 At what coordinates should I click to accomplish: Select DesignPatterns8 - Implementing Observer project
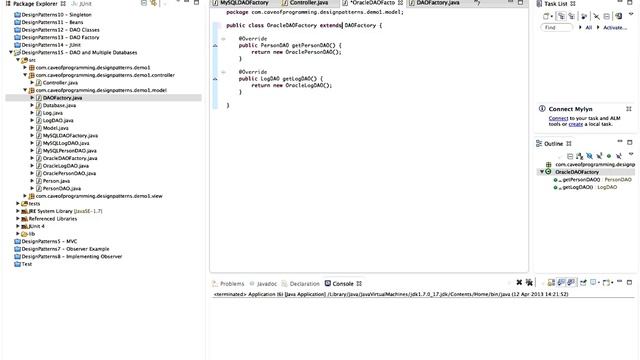point(71,257)
